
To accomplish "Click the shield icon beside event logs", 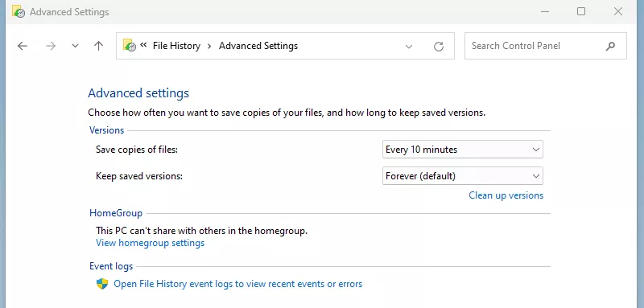I will coord(102,284).
